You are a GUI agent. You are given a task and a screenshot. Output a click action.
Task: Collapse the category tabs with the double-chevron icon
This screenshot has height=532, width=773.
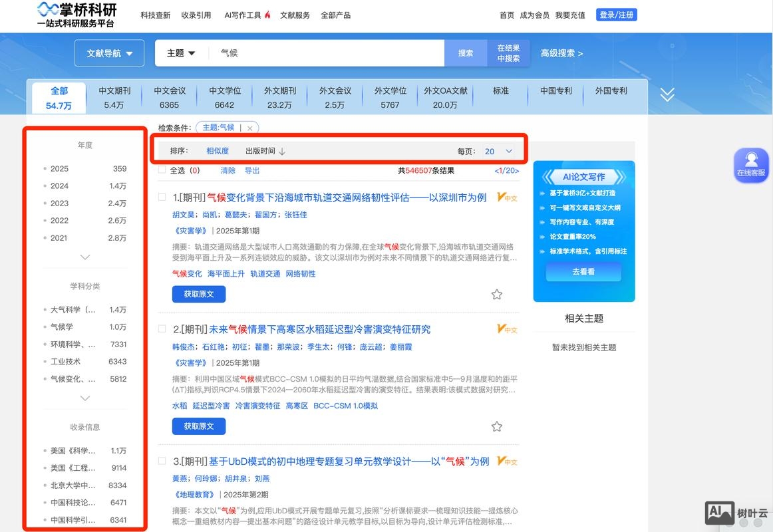(x=667, y=94)
